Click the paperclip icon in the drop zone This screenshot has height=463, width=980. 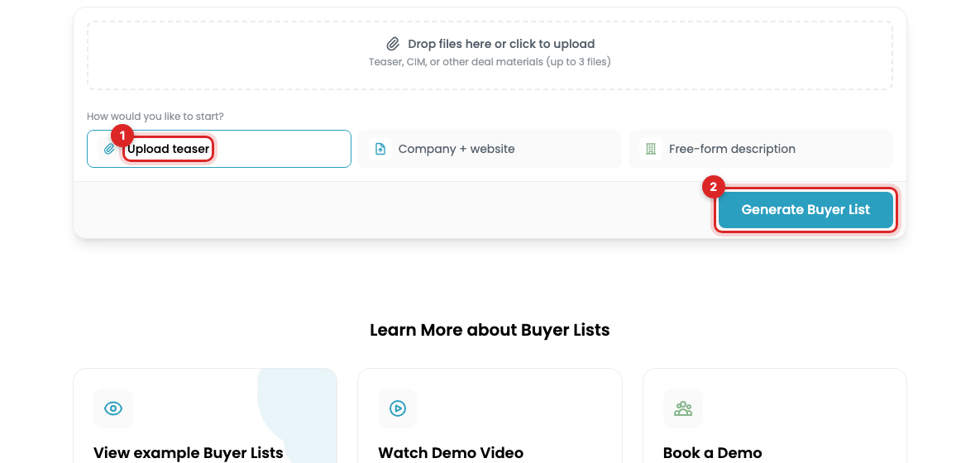coord(393,44)
